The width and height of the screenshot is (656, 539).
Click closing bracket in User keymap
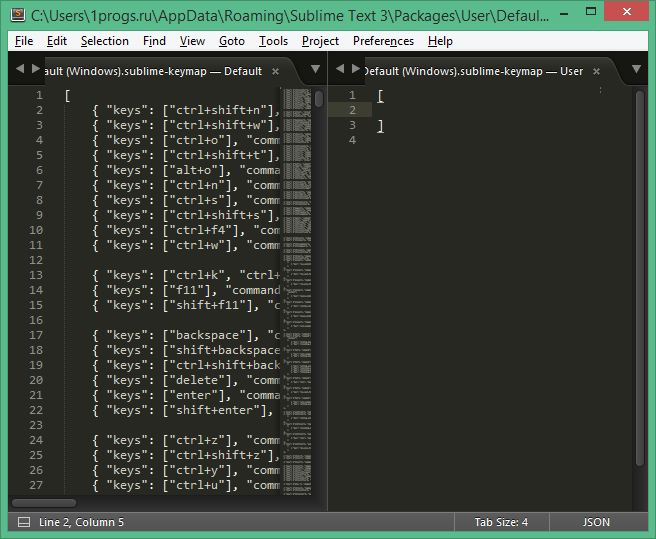pos(380,126)
